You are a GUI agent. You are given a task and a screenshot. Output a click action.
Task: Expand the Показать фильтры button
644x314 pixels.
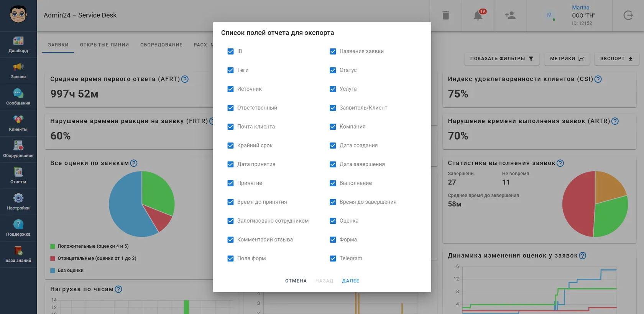click(502, 59)
